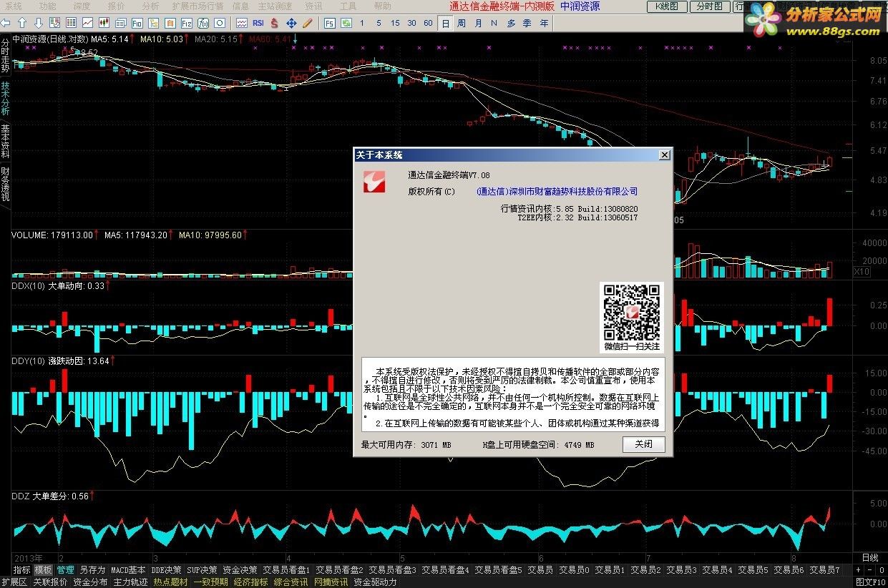This screenshot has height=588, width=888.
Task: Select the 基本资料 side tab
Action: coord(6,141)
